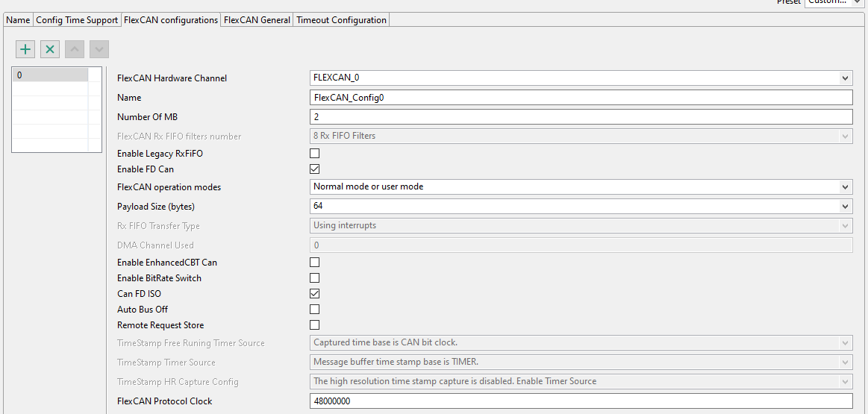Click the Number Of MB input field
This screenshot has width=868, height=414.
(x=580, y=117)
